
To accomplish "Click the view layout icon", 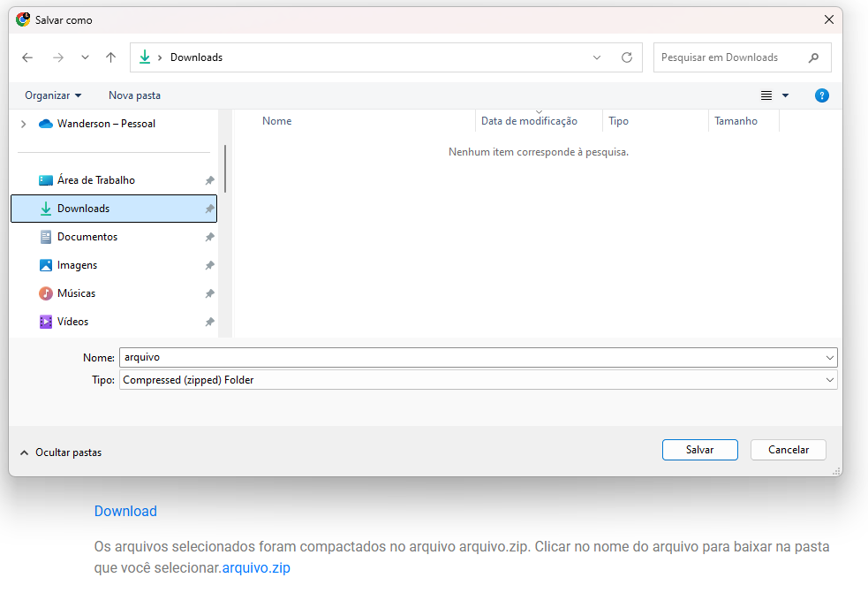I will coord(766,95).
